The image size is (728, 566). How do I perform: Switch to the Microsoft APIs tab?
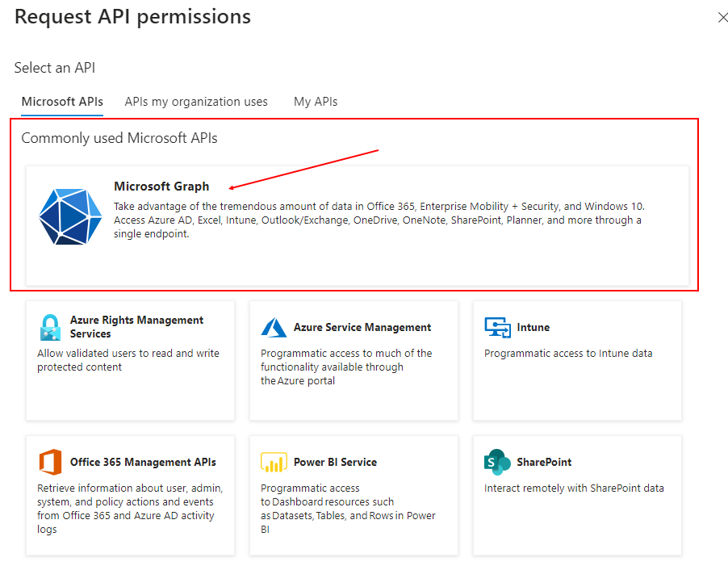coord(62,102)
